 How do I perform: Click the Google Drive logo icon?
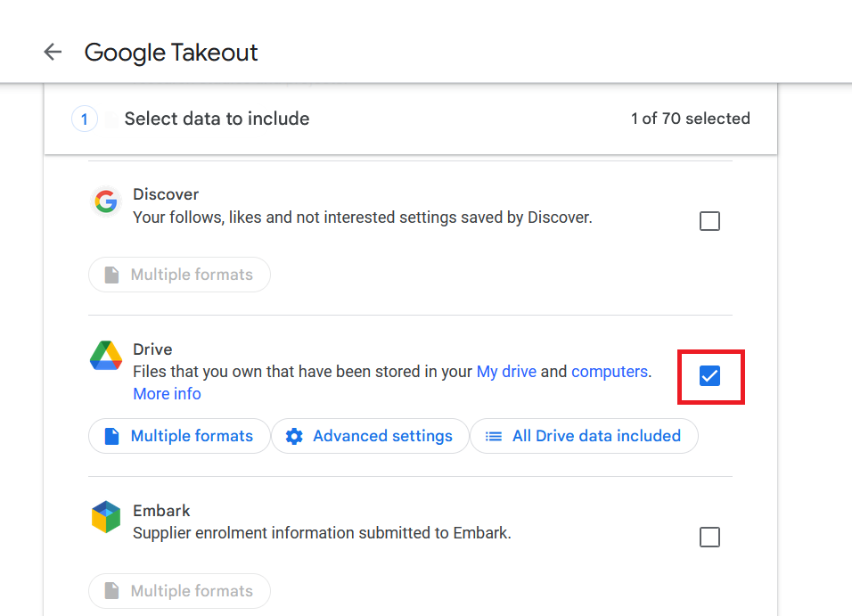coord(106,356)
